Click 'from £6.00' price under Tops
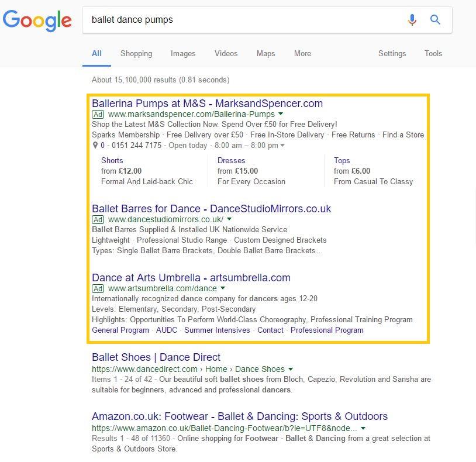Screen dimensions: 476x462 pyautogui.click(x=352, y=171)
